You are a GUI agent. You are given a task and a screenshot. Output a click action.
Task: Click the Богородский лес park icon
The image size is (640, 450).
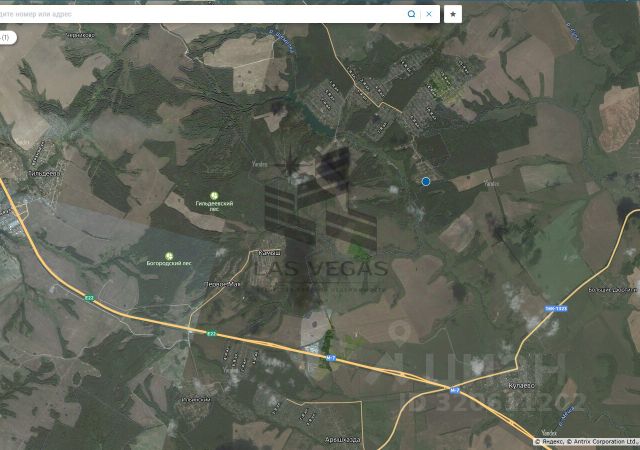pyautogui.click(x=169, y=256)
